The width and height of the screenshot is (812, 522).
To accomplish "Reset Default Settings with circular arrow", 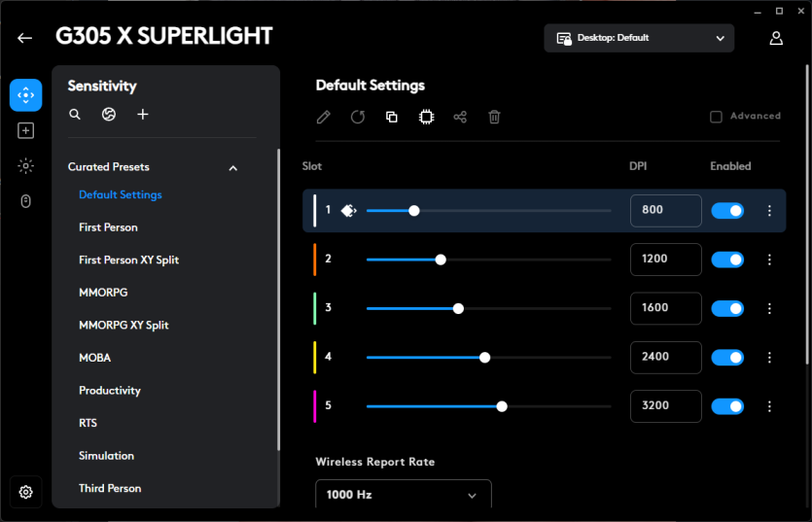I will pyautogui.click(x=357, y=117).
